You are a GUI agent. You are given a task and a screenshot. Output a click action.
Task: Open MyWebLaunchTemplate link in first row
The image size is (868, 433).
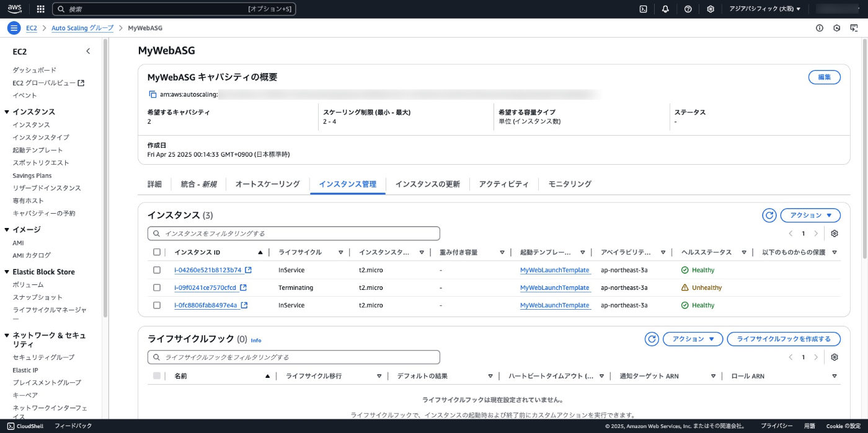(x=555, y=270)
